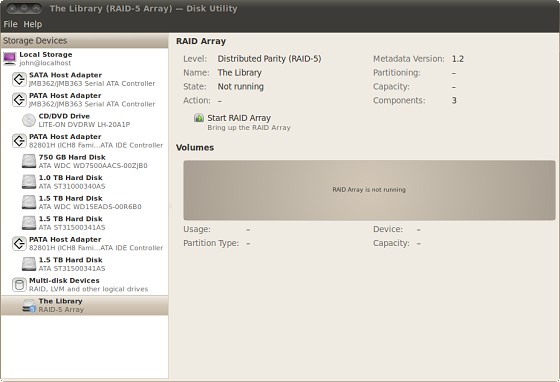This screenshot has height=382, width=560.
Task: Close the Disk Utility window
Action: [x=12, y=8]
